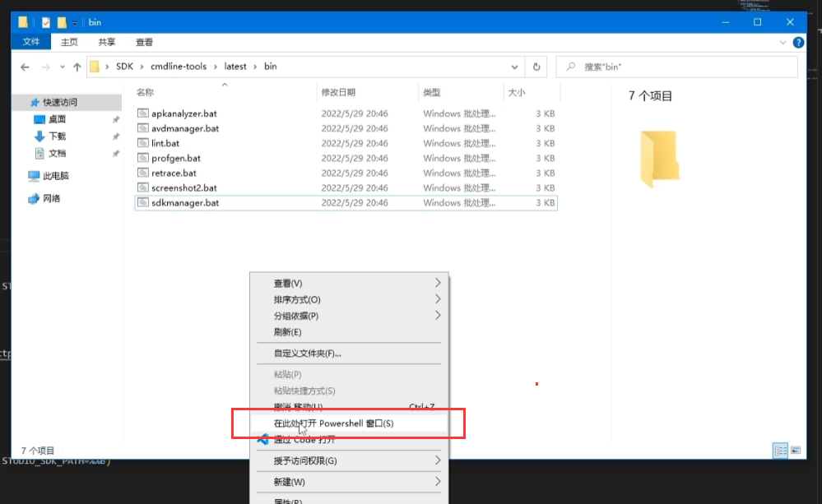The height and width of the screenshot is (504, 822).
Task: Open 下载 in the navigation pane
Action: (57, 136)
